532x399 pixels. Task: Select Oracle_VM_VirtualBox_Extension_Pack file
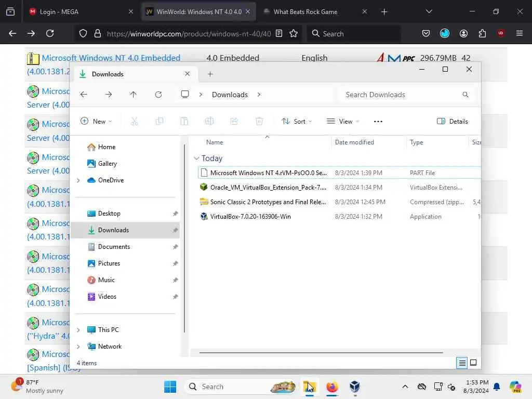[339, 187]
